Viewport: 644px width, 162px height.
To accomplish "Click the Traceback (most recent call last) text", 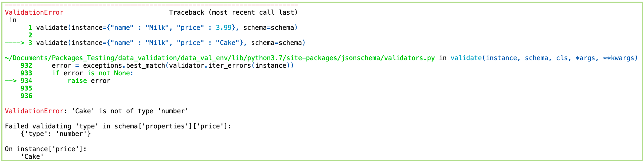I will coord(233,12).
